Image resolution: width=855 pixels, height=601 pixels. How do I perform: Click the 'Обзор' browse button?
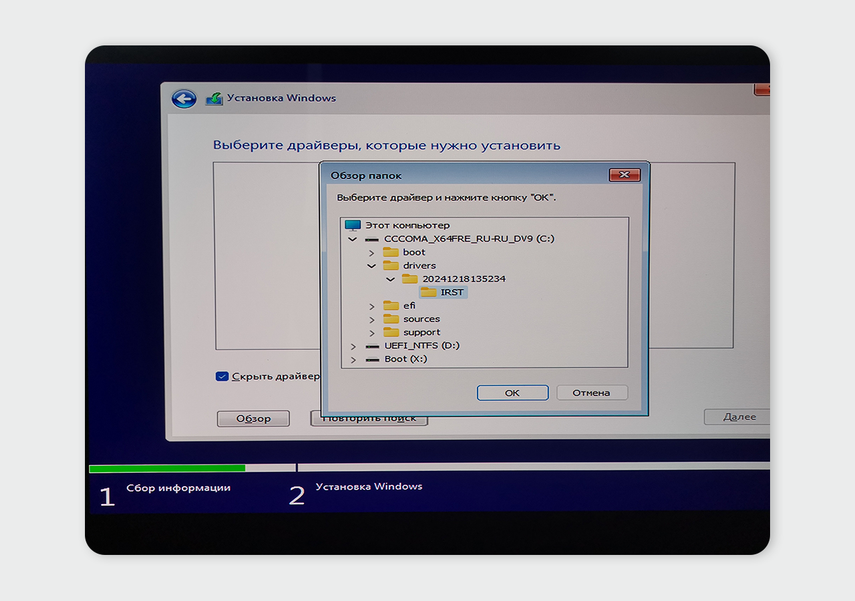pyautogui.click(x=254, y=418)
